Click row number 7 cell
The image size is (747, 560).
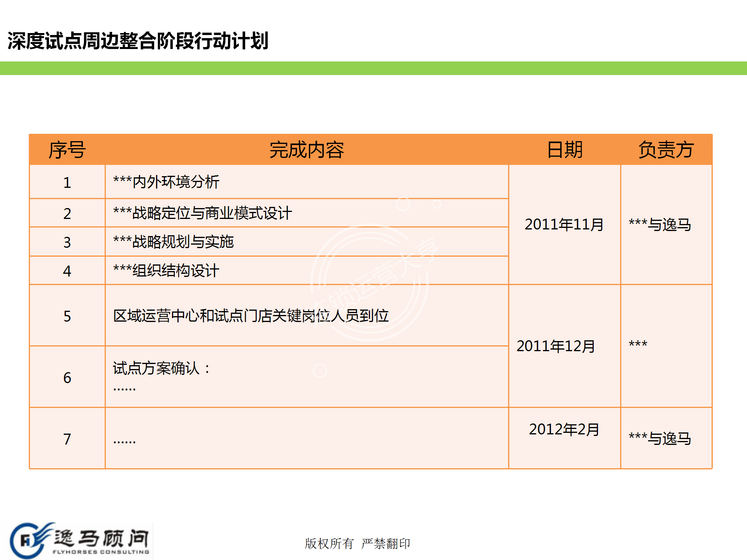[67, 439]
